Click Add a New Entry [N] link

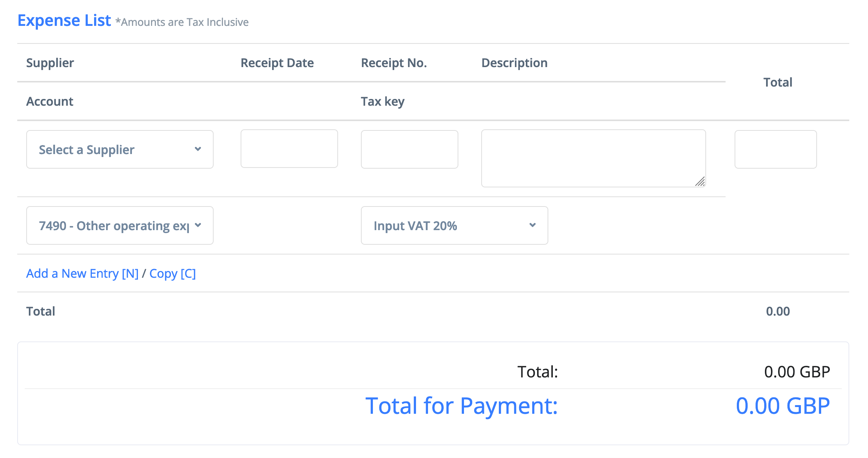point(82,274)
